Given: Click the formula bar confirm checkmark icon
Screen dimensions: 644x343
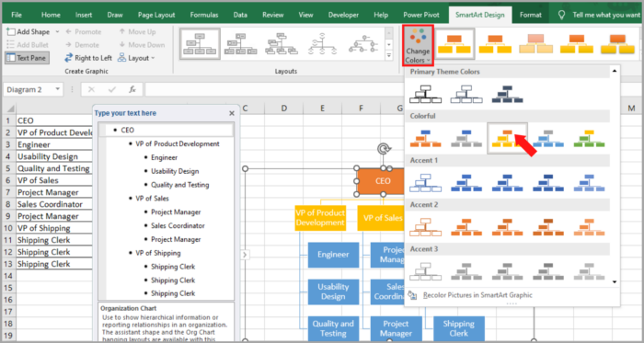Looking at the screenshot, I should click(111, 89).
